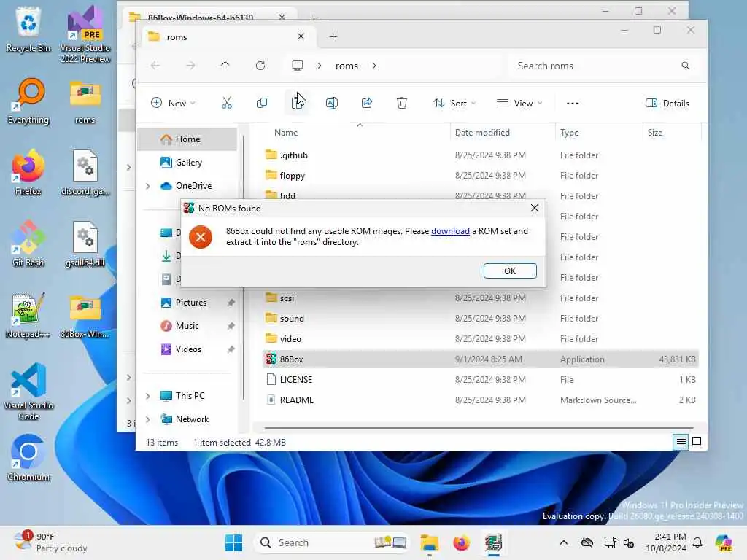Screen dimensions: 747x560
Task: Click the Rename icon in Explorer toolbar
Action: (332, 103)
